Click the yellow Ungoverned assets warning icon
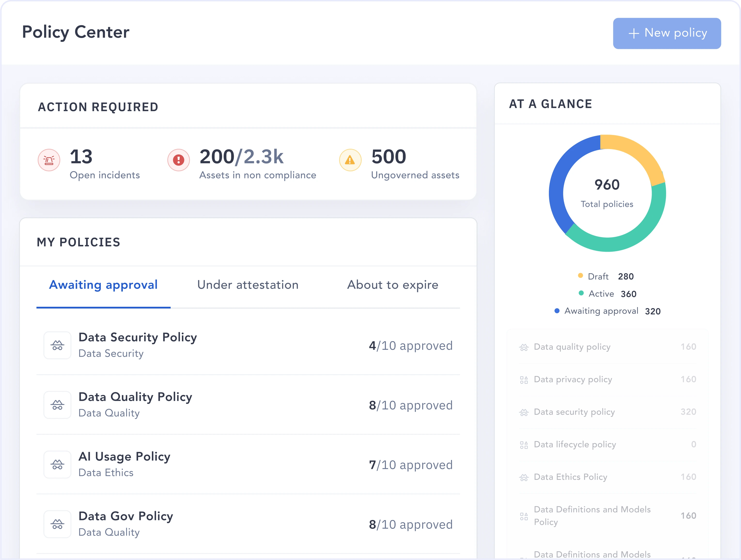Screen dimensions: 741x560 350,160
